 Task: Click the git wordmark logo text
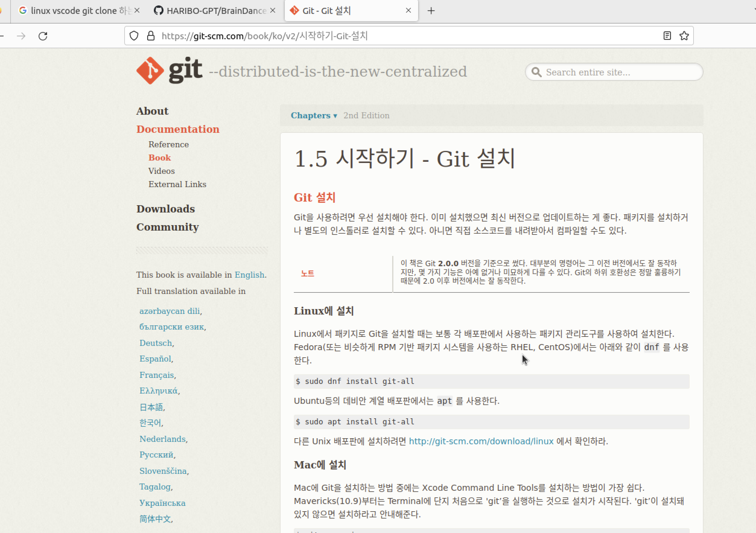click(x=185, y=71)
